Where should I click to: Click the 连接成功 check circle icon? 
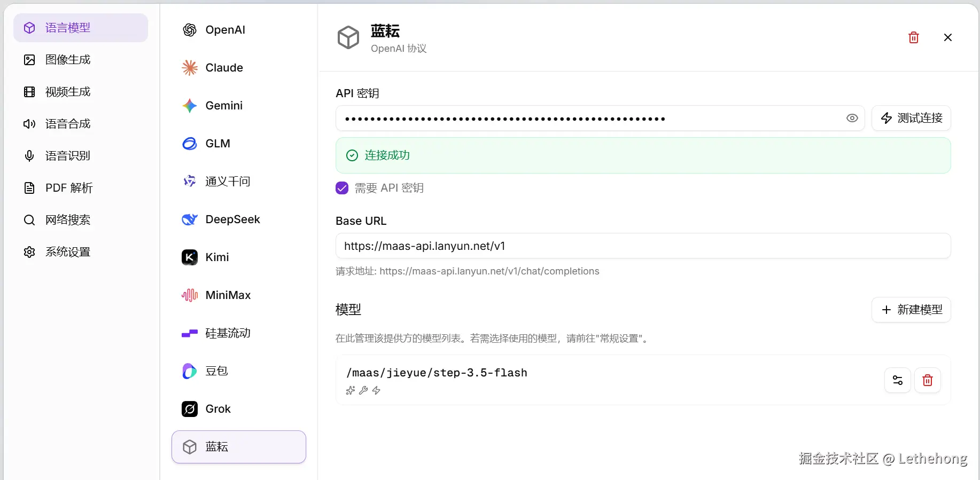[x=352, y=155]
